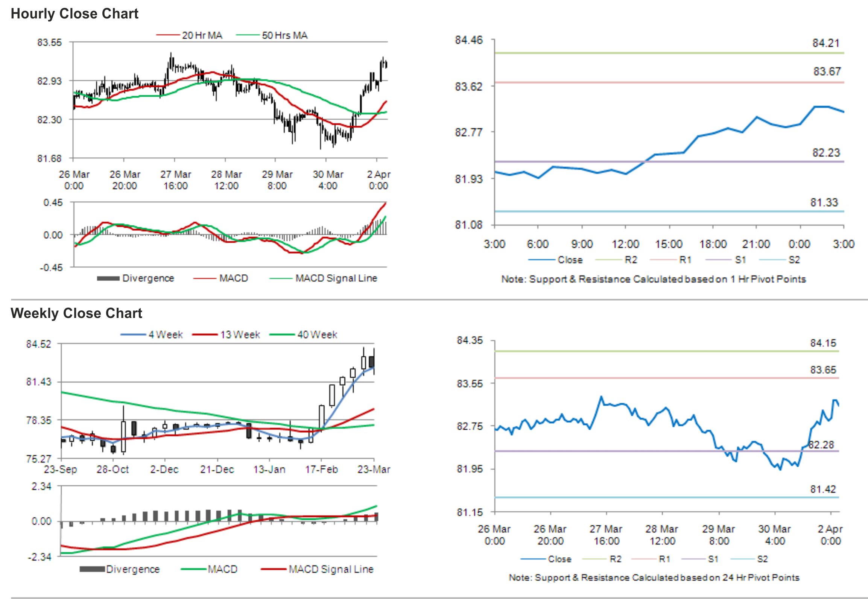Click the S1 level label 82.28
This screenshot has height=599, width=868.
click(821, 445)
